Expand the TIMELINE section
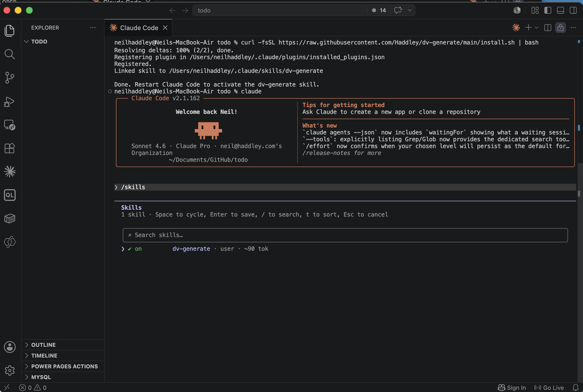 pos(63,356)
